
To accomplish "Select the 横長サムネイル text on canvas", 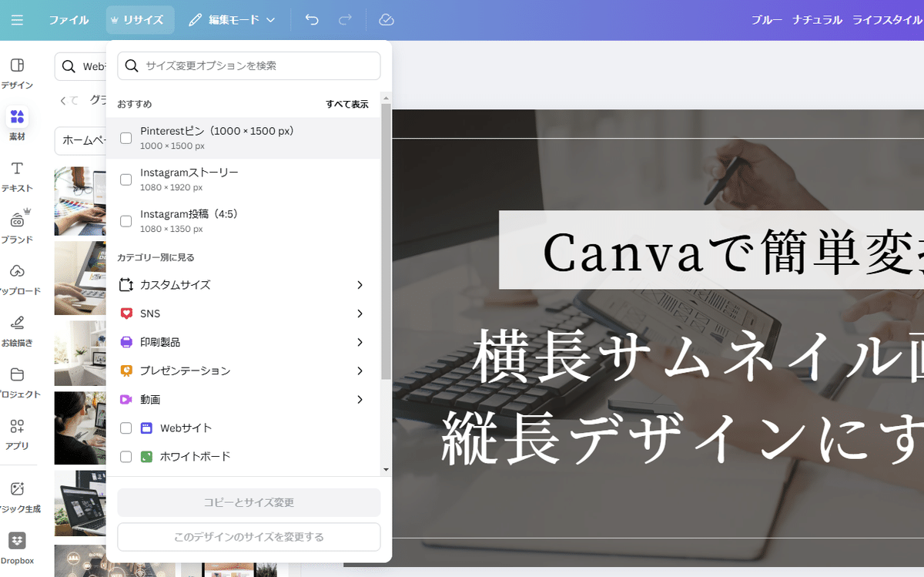I will [x=698, y=355].
